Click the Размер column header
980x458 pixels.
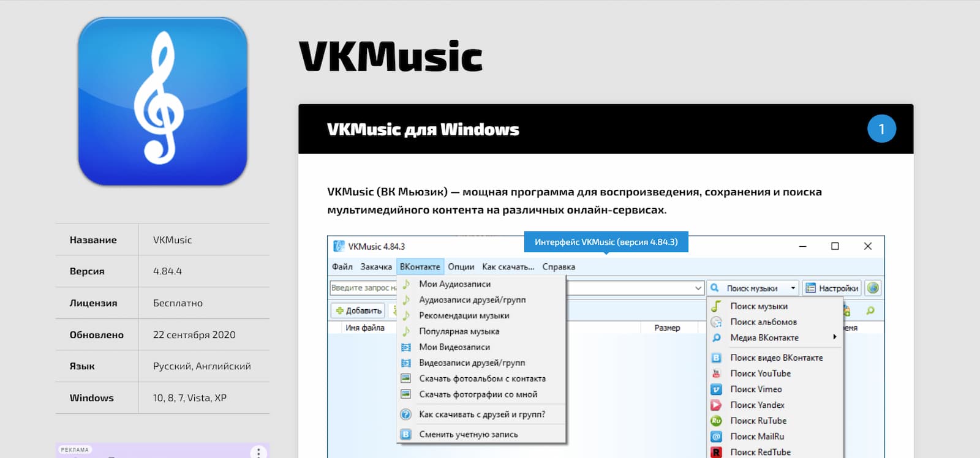pos(667,328)
